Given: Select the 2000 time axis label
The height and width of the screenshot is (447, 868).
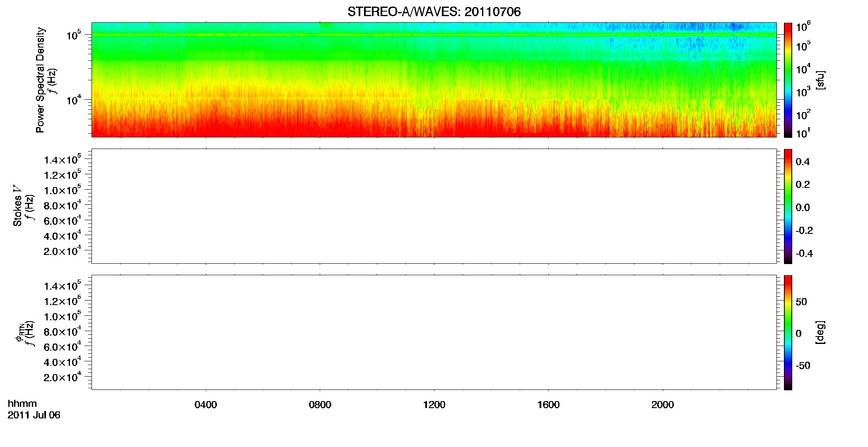Looking at the screenshot, I should [663, 405].
